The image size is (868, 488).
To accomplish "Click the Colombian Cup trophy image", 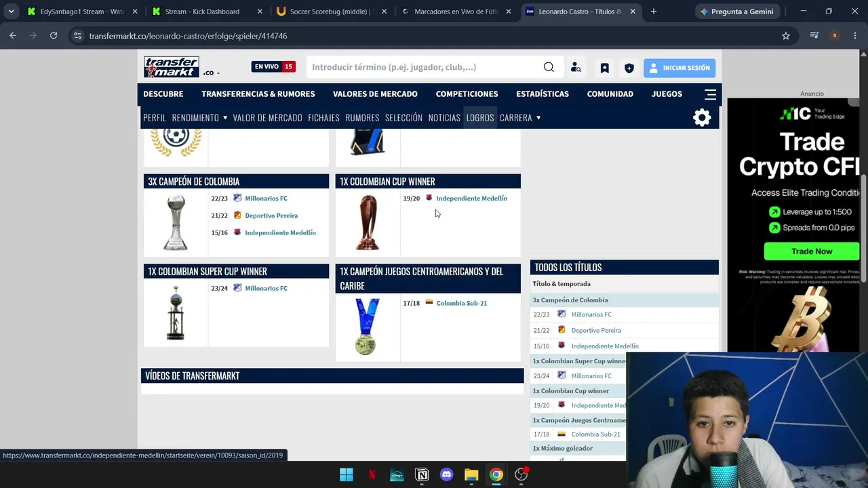I will [x=368, y=222].
